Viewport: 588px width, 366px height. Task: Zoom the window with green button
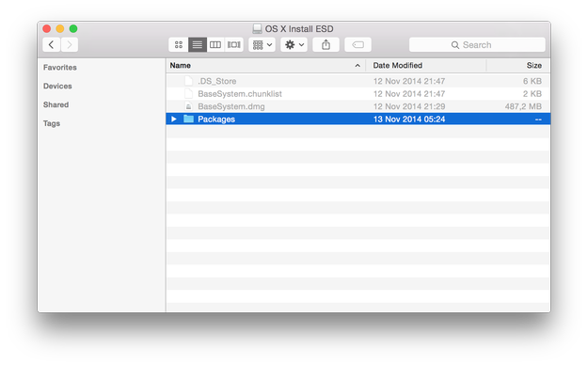tap(73, 28)
